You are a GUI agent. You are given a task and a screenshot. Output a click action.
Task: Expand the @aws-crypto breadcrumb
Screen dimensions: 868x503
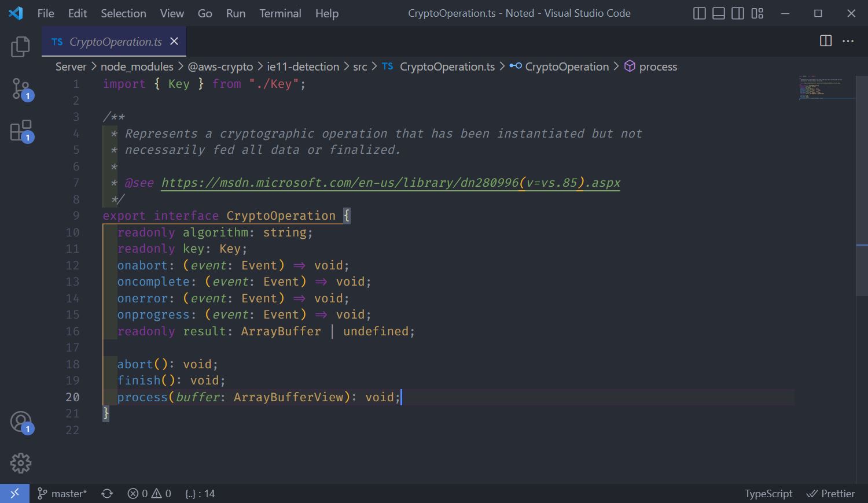[x=220, y=66]
